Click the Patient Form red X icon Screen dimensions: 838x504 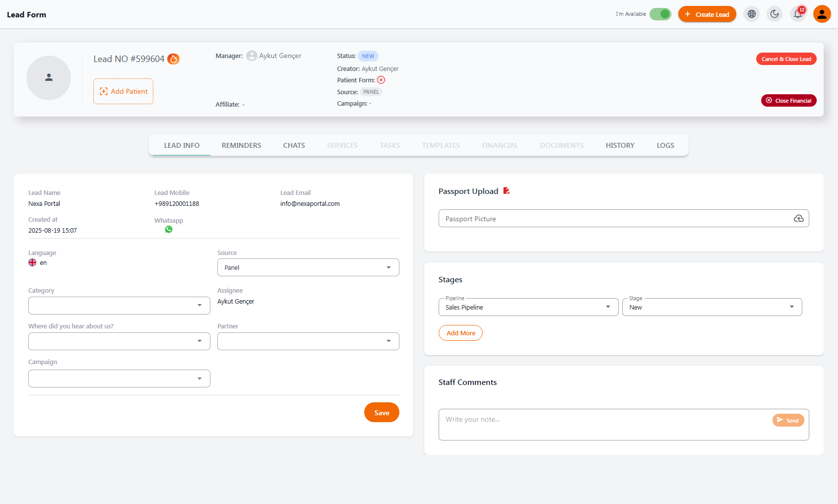click(x=381, y=80)
